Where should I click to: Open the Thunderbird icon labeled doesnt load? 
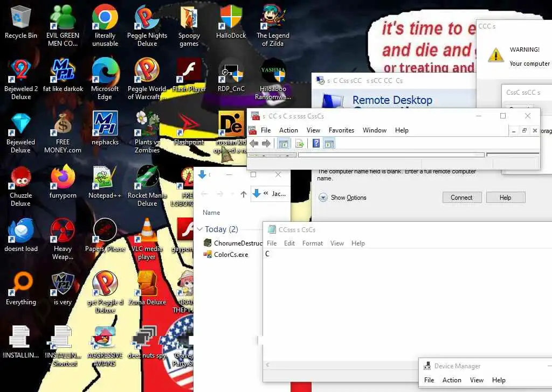point(21,235)
